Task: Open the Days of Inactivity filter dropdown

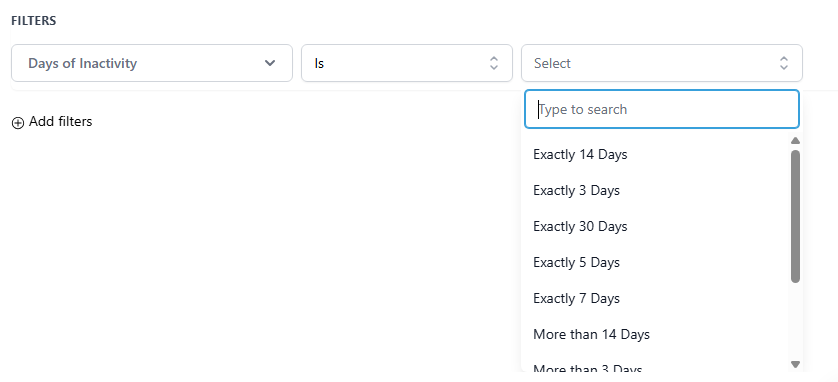Action: 152,63
